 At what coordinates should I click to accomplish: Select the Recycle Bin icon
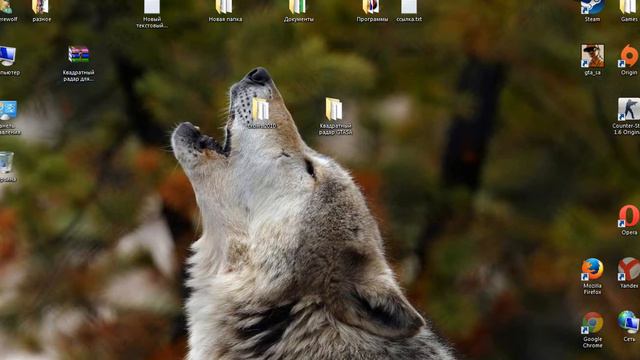pyautogui.click(x=7, y=167)
